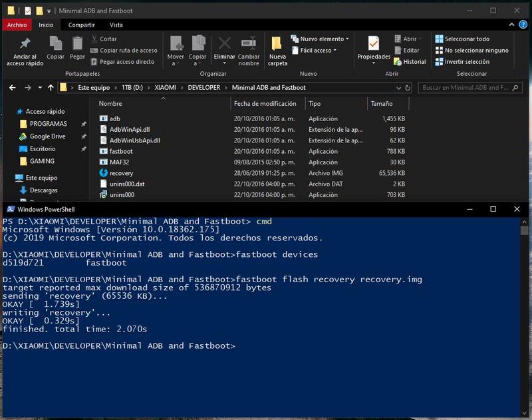
Task: Click Invertir selección
Action: tap(462, 62)
